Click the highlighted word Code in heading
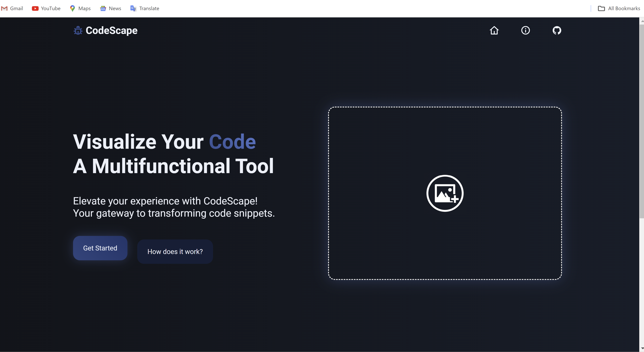The width and height of the screenshot is (644, 352). point(232,142)
